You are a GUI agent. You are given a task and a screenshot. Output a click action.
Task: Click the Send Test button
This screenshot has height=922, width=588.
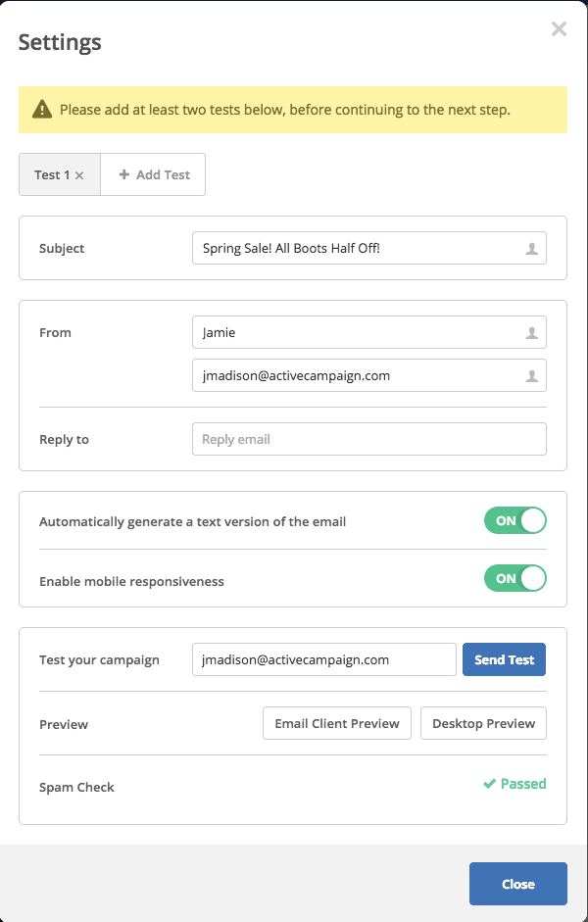click(504, 659)
